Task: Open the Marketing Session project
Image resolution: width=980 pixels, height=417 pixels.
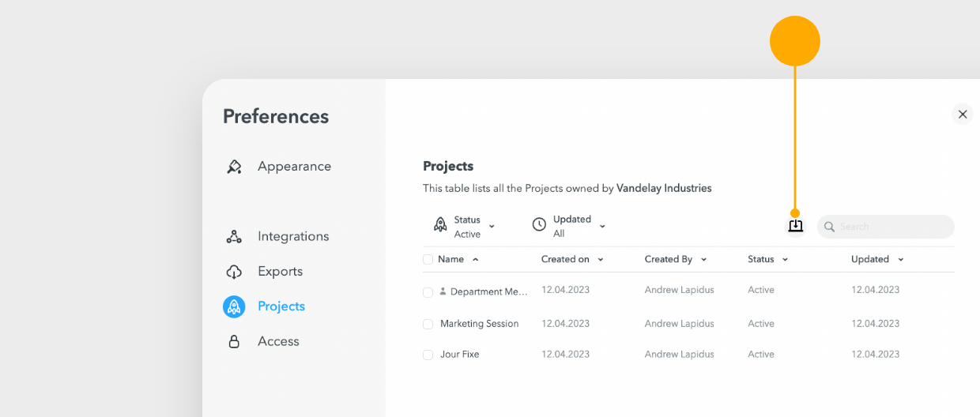Action: click(479, 324)
